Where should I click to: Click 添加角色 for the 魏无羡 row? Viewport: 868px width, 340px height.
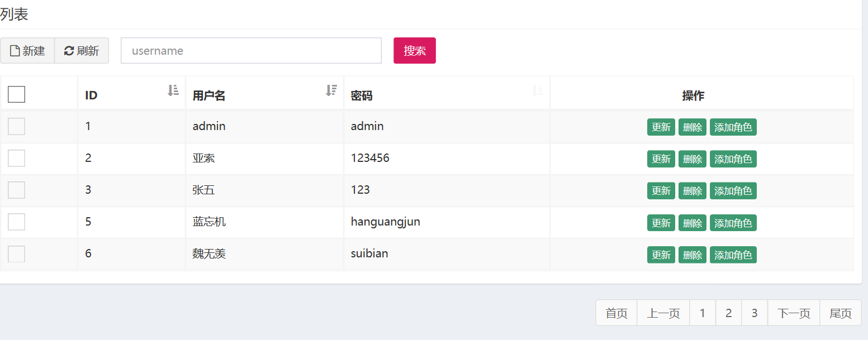pyautogui.click(x=733, y=255)
